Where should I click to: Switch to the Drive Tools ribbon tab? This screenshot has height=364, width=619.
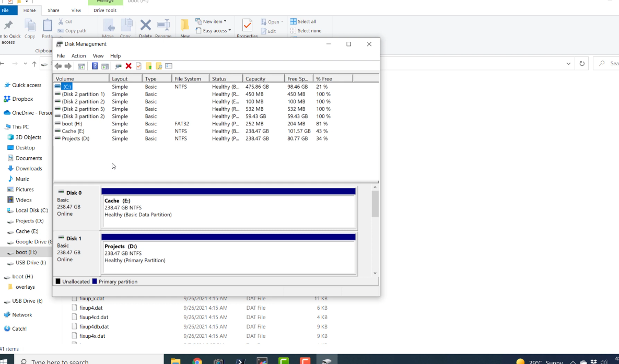point(105,10)
